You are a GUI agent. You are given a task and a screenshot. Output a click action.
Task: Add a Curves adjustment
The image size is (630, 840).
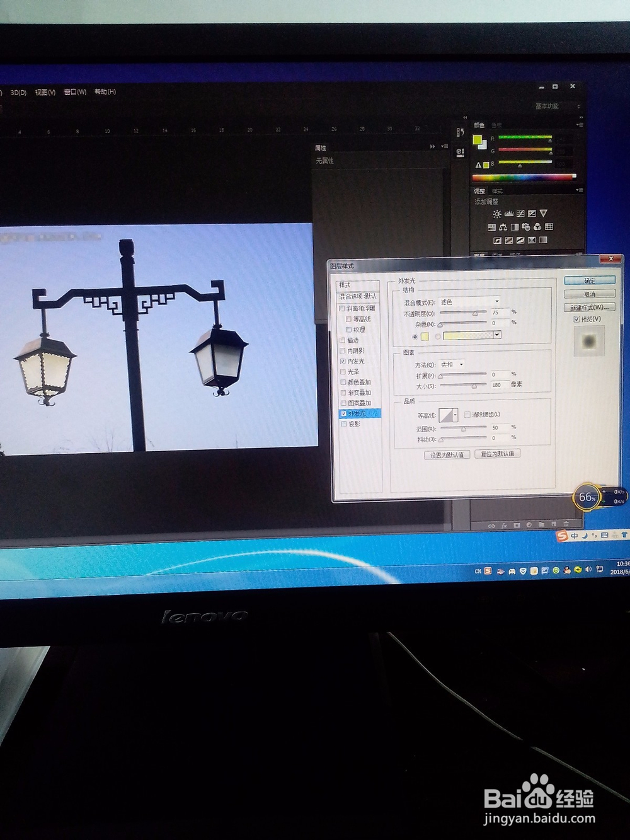pos(520,214)
